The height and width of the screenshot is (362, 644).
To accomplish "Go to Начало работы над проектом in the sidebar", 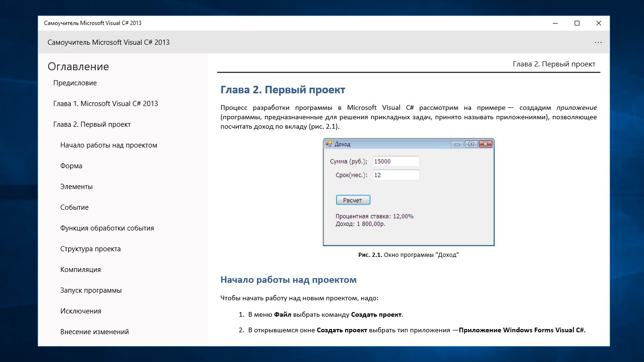I will pos(109,145).
